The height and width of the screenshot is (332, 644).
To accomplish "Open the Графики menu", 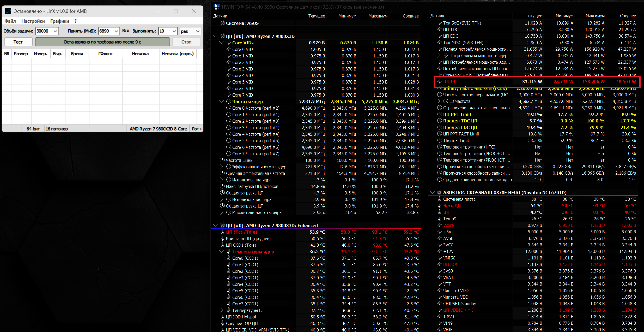I will coord(59,21).
